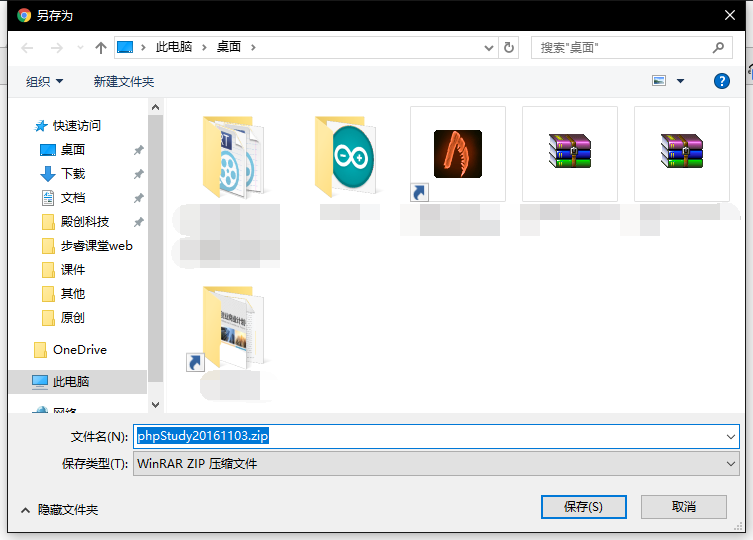Image resolution: width=753 pixels, height=540 pixels.
Task: Open more view options dropdown arrow
Action: [x=680, y=81]
